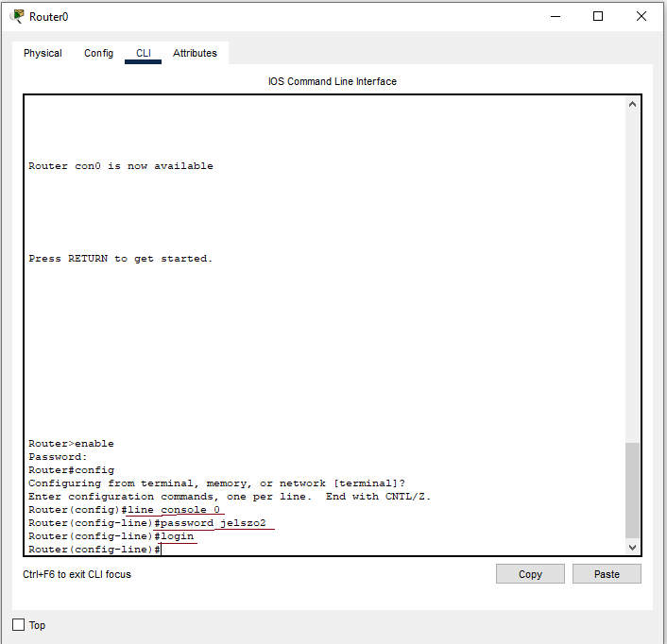Switch to the Physical tab

pyautogui.click(x=43, y=54)
